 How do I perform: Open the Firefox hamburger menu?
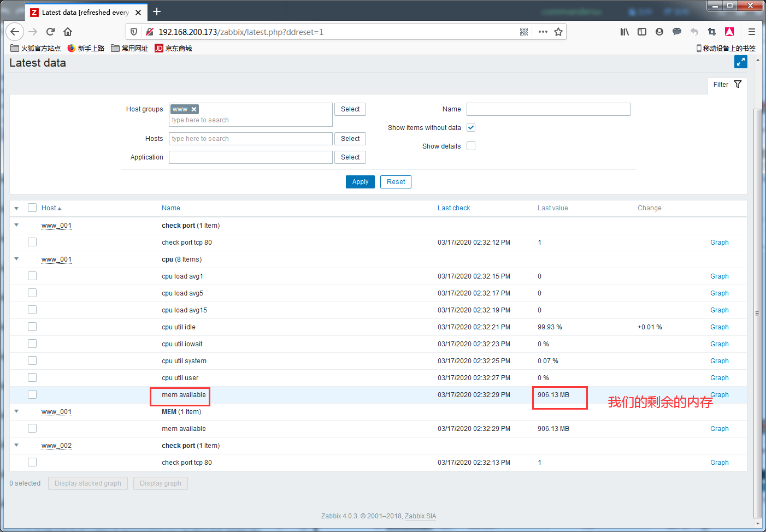[x=752, y=32]
